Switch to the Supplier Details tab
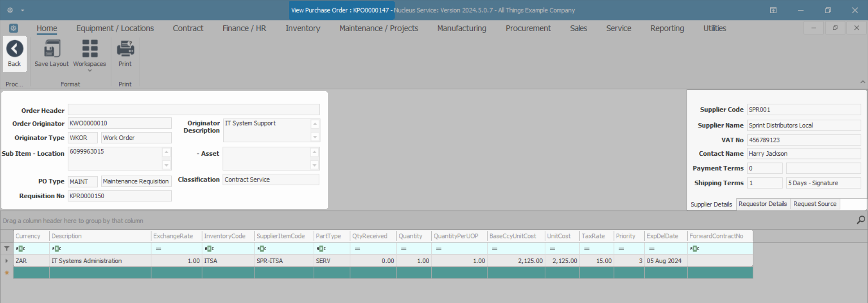The width and height of the screenshot is (868, 303). point(711,204)
